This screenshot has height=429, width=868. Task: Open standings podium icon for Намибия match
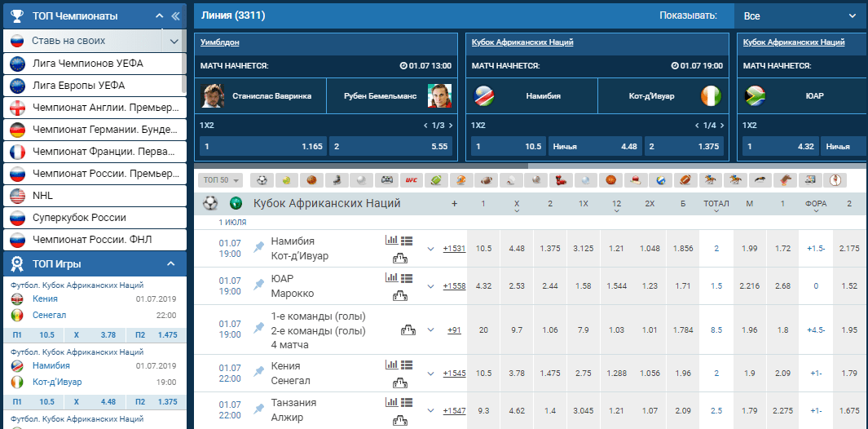point(399,257)
